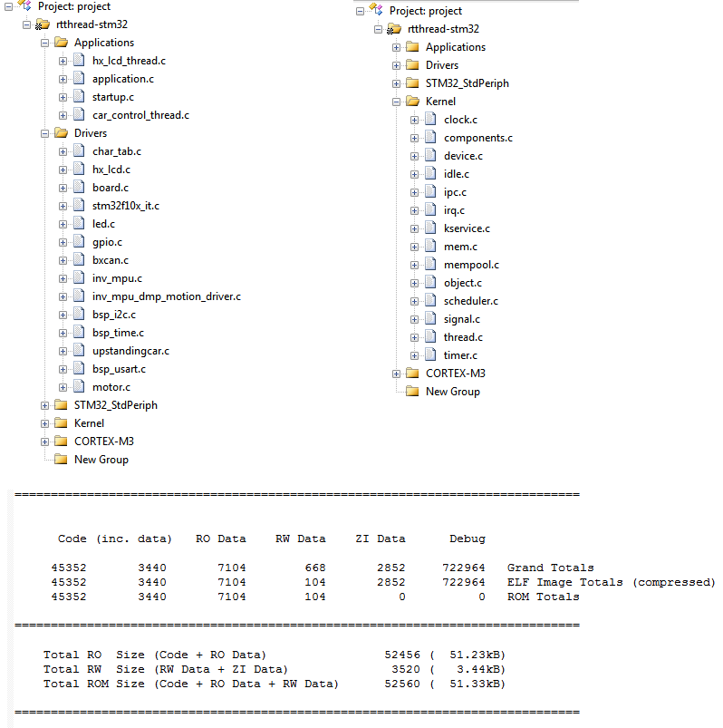
Task: Click the upstandingcar.c file icon
Action: point(80,350)
